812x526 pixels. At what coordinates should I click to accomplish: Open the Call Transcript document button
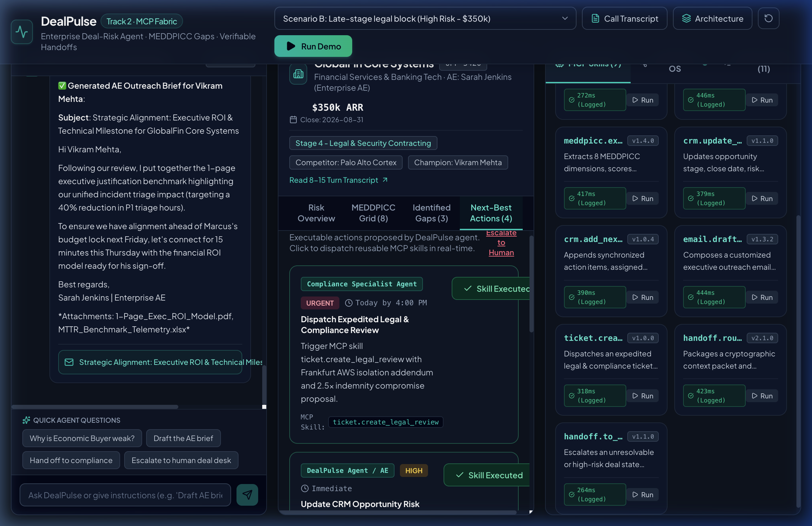(x=624, y=18)
